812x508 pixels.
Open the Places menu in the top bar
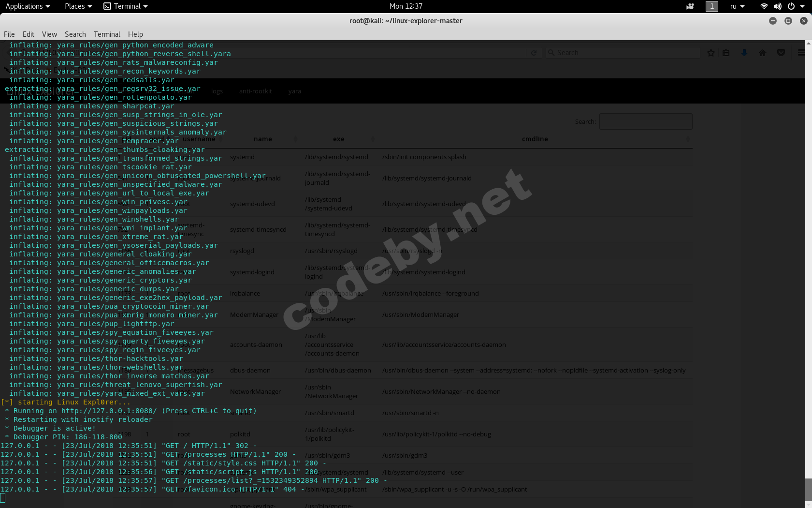click(x=78, y=6)
